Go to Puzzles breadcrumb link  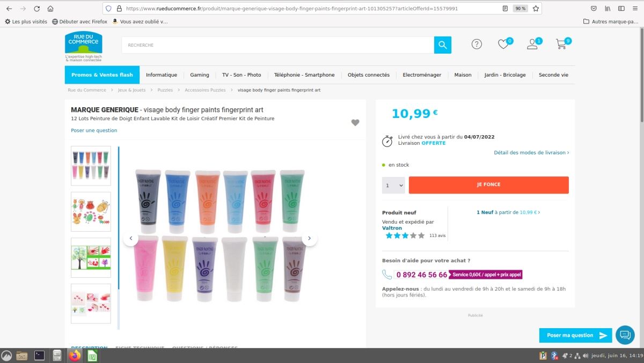click(x=165, y=90)
